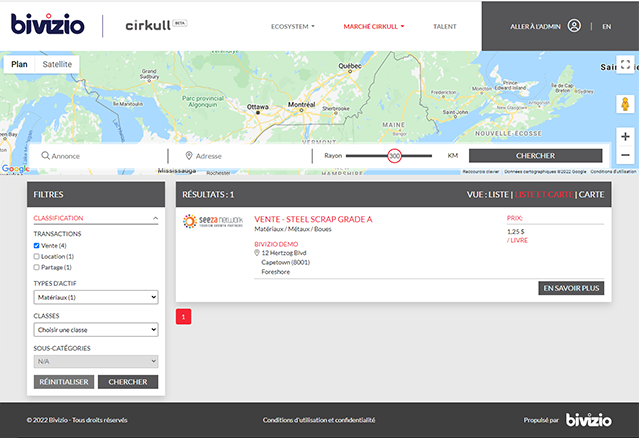This screenshot has width=639, height=438.
Task: Click the En savoir plus button
Action: (x=571, y=288)
